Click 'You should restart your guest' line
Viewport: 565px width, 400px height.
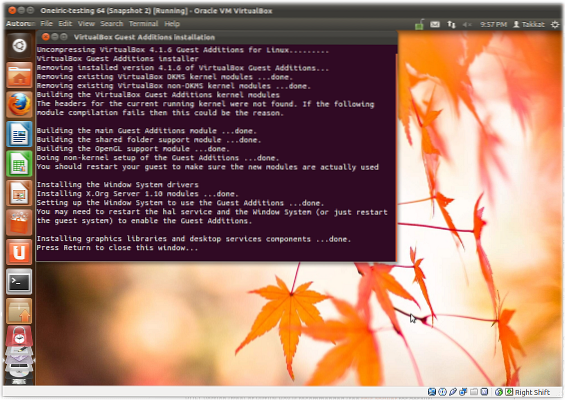[208, 167]
